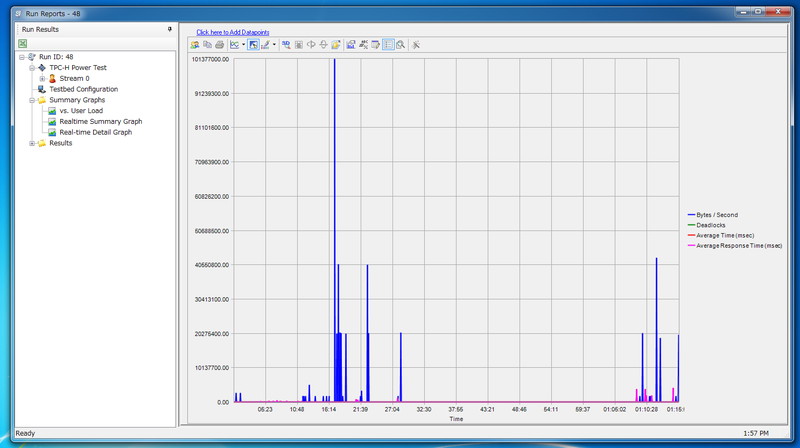The image size is (800, 448).
Task: Click the 27:04 time axis label
Action: (392, 409)
